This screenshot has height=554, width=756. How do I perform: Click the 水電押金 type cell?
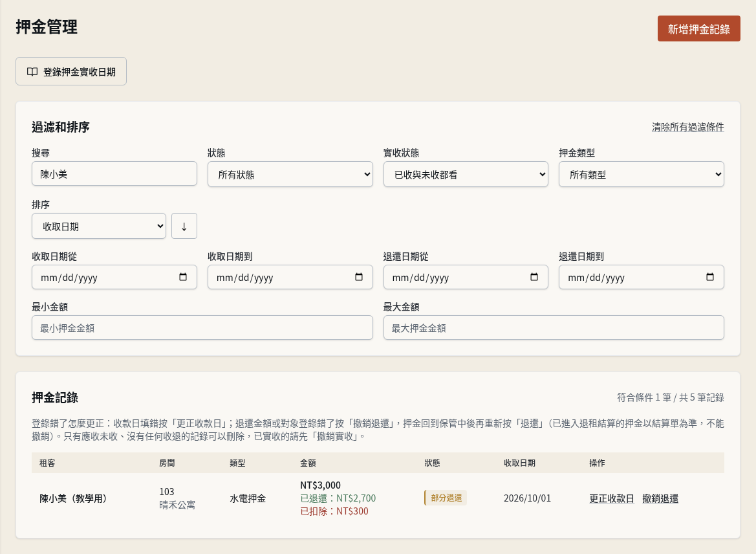[248, 498]
